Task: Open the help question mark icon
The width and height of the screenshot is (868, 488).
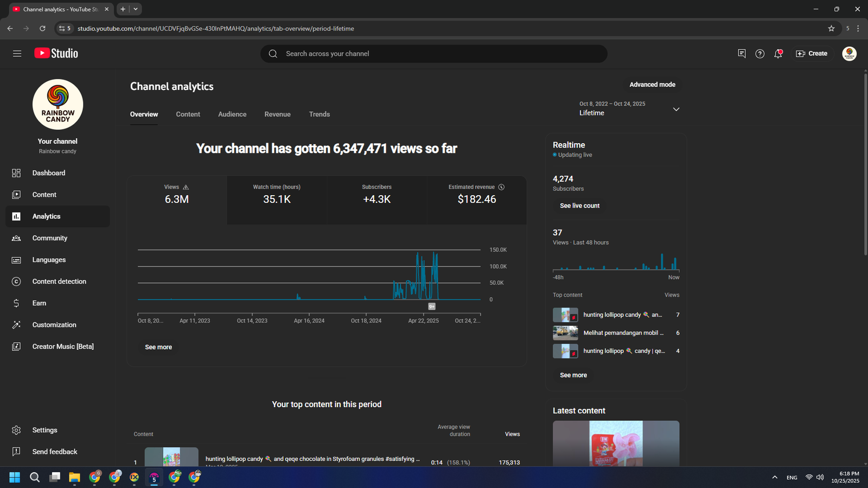Action: coord(759,54)
